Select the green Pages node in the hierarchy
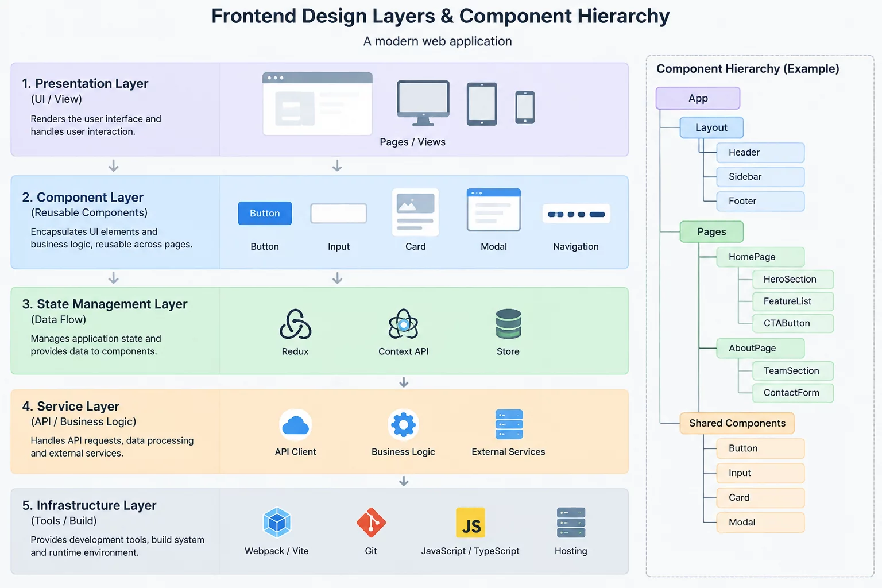This screenshot has height=588, width=882. point(711,232)
